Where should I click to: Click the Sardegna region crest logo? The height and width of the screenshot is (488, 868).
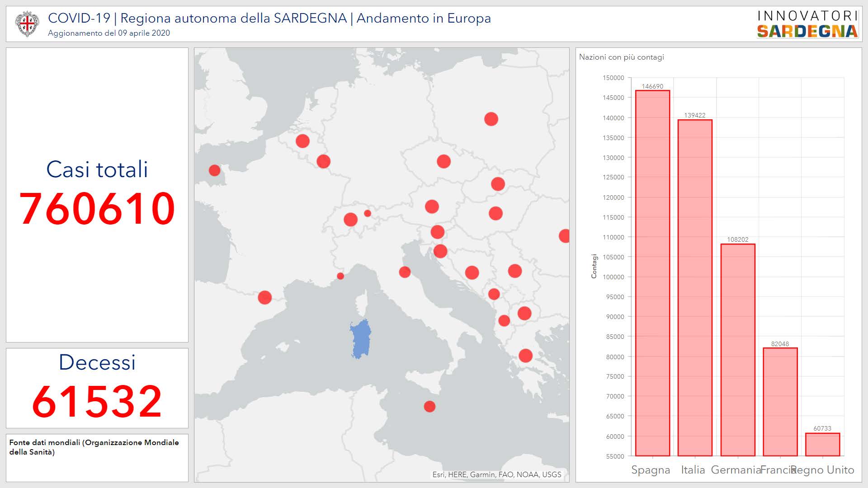[27, 23]
